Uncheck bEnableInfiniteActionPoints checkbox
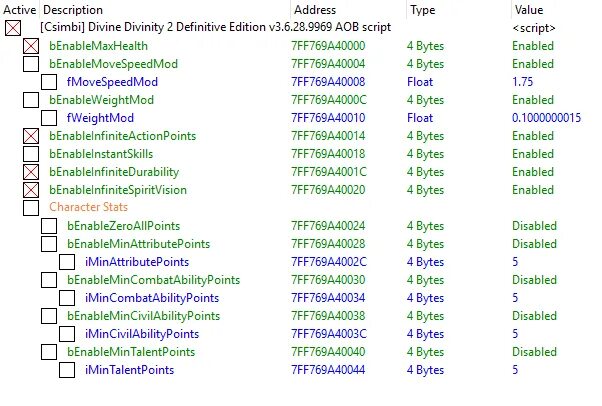The height and width of the screenshot is (406, 602). tap(31, 136)
